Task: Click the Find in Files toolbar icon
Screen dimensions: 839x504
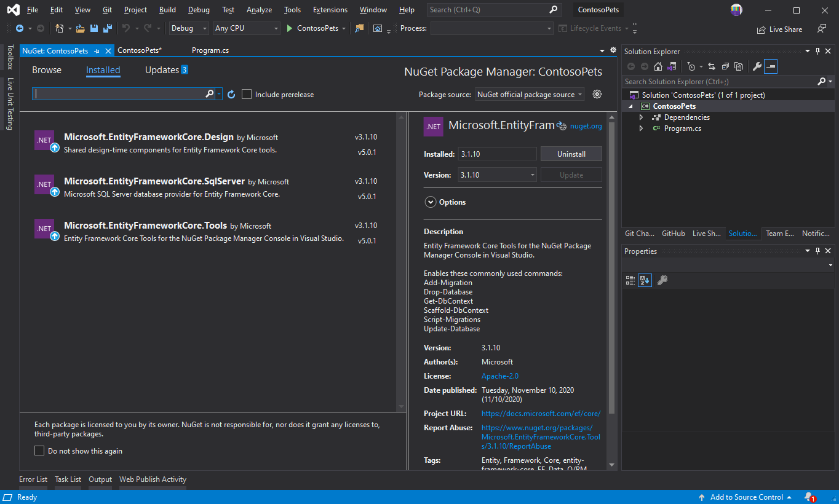Action: coord(360,28)
